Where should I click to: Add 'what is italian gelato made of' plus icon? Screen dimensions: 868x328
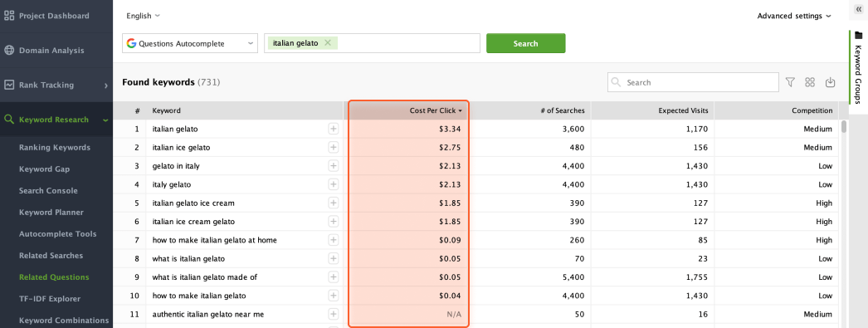pyautogui.click(x=334, y=277)
